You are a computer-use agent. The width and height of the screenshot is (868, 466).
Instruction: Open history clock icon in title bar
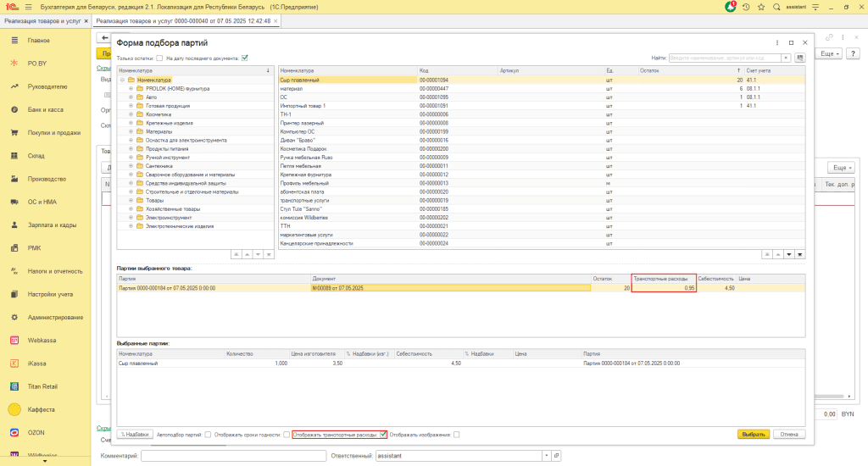click(746, 7)
